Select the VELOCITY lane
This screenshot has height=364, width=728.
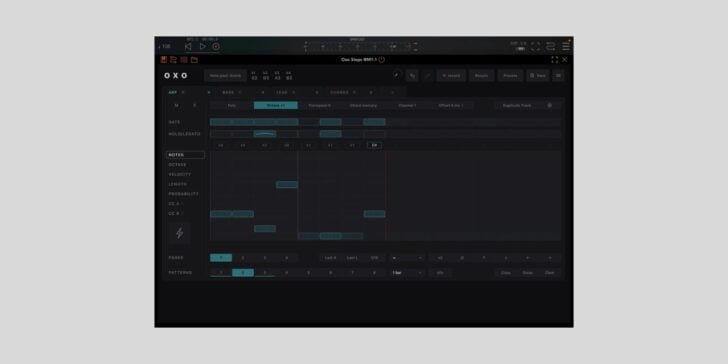(180, 175)
